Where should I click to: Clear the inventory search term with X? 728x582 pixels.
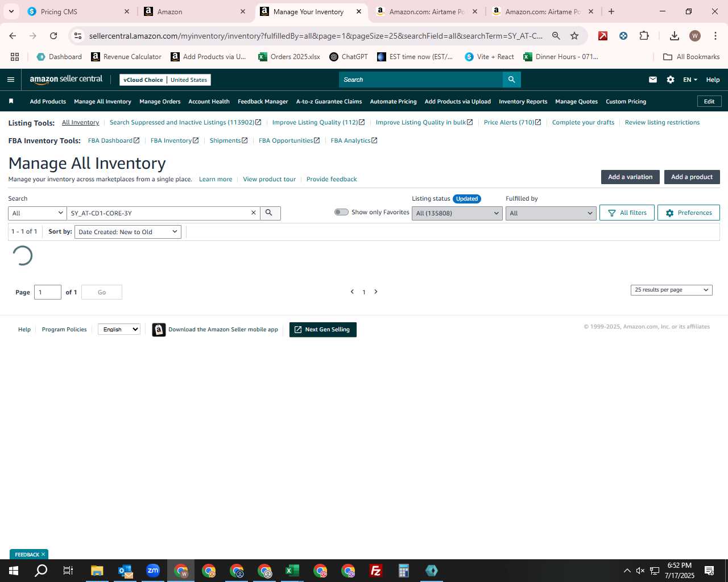point(254,213)
